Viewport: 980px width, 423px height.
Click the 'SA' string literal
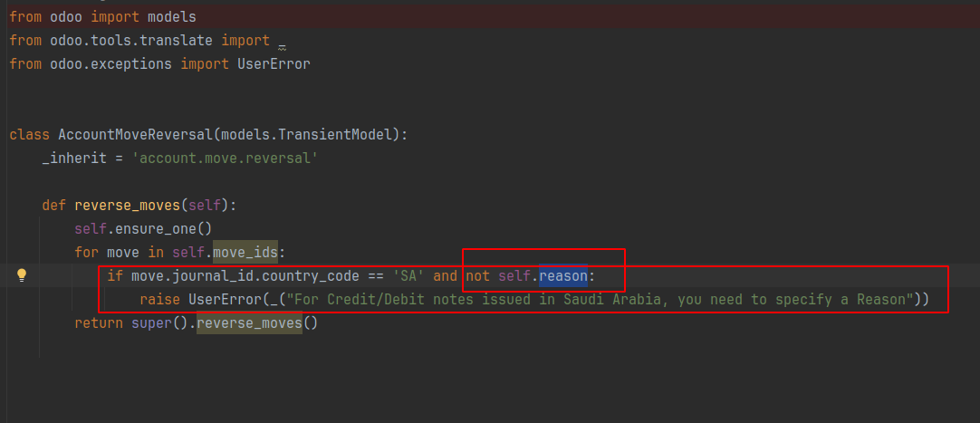point(408,275)
